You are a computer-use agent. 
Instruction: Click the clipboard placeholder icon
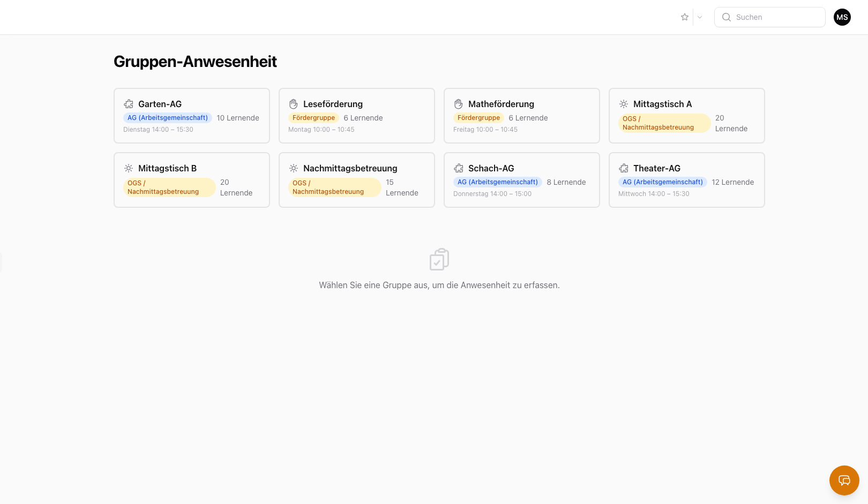coord(439,259)
